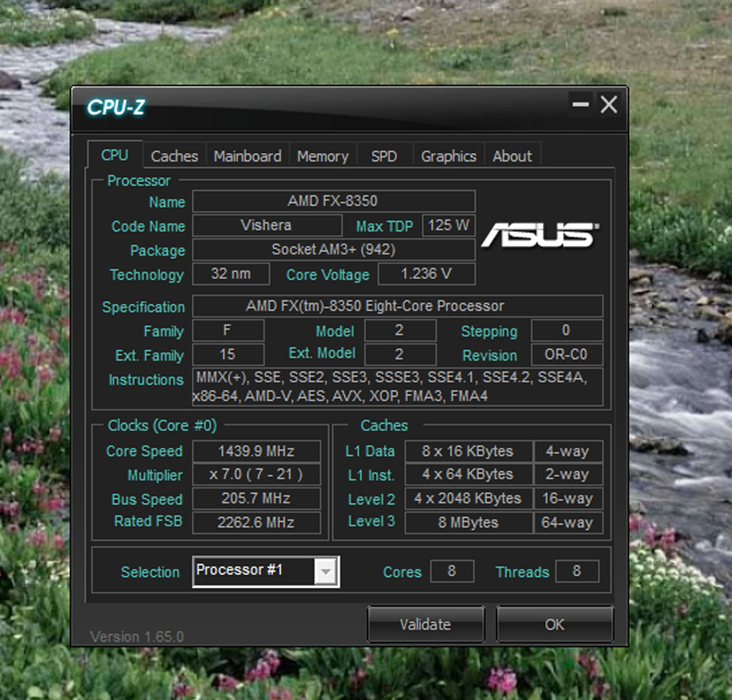Image resolution: width=732 pixels, height=700 pixels.
Task: Click the 125 W Max TDP value
Action: [449, 226]
